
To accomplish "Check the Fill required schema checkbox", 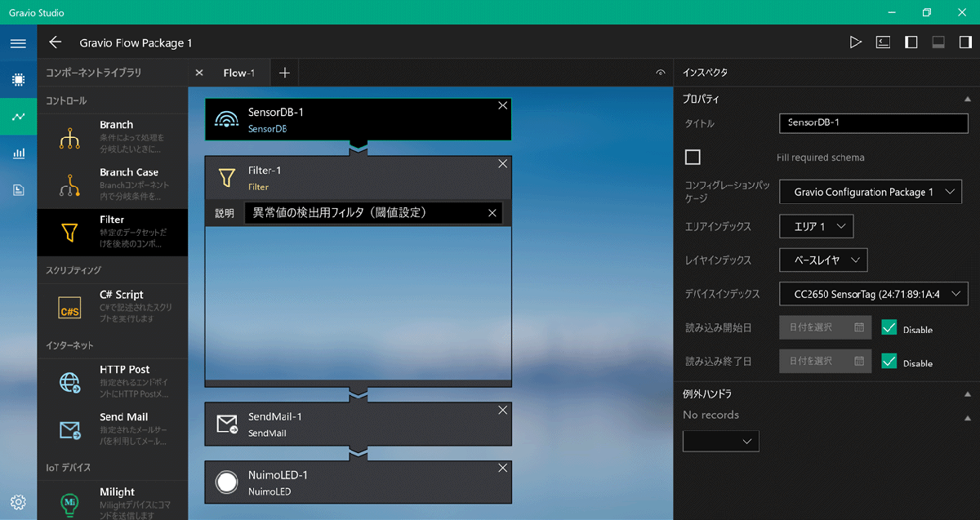I will (693, 157).
